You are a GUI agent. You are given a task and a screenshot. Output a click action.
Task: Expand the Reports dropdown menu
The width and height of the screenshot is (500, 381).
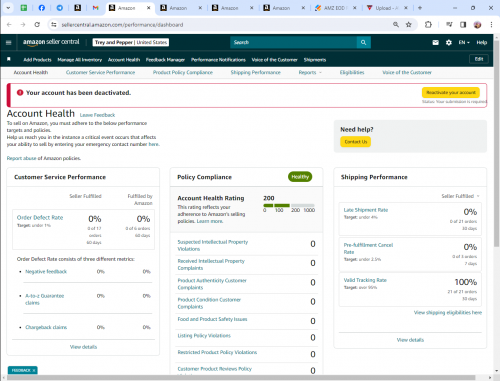pyautogui.click(x=310, y=72)
